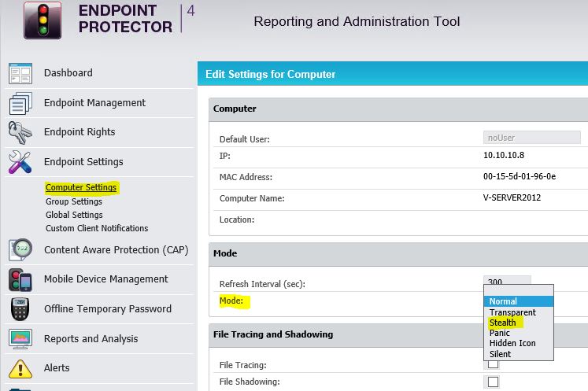Click the Endpoint Management computers icon
This screenshot has height=391, width=588.
click(20, 103)
